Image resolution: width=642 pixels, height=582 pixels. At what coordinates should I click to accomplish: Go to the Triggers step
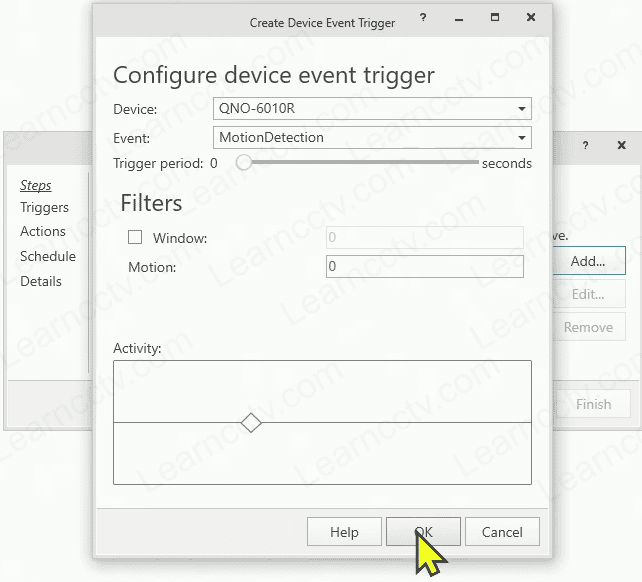(x=44, y=207)
